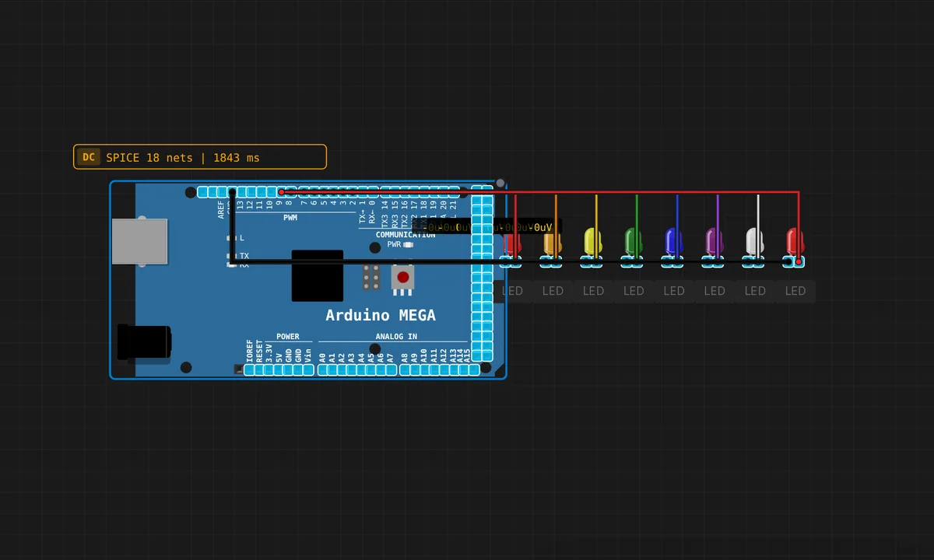Click the LED label under the green LED
934x560 pixels.
coord(634,291)
